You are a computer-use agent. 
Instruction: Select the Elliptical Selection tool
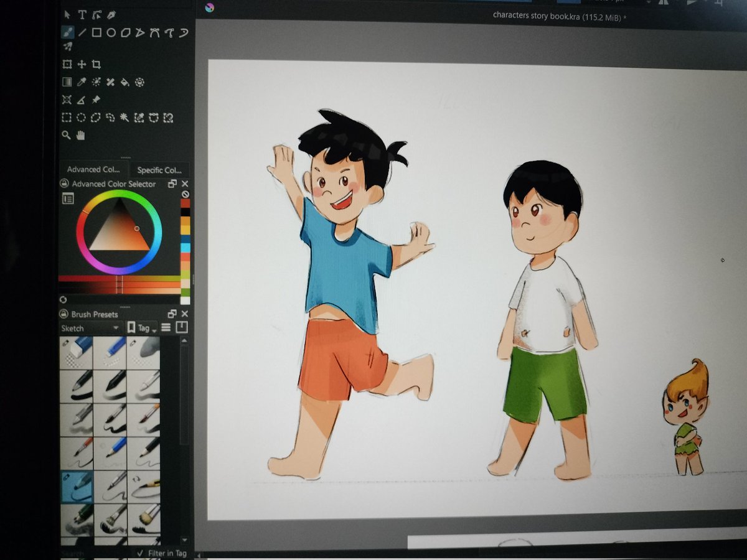82,117
